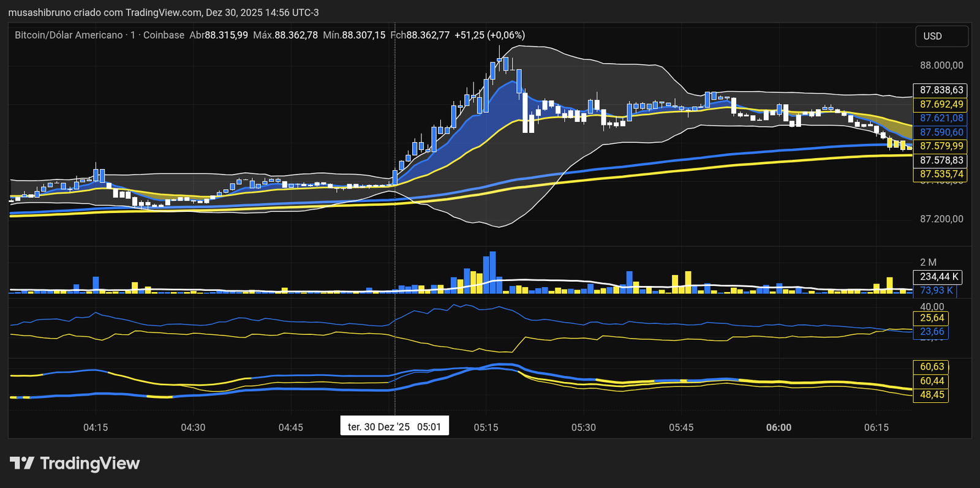Viewport: 980px width, 488px height.
Task: Select the yellow 87.535,74 price label
Action: pyautogui.click(x=941, y=174)
